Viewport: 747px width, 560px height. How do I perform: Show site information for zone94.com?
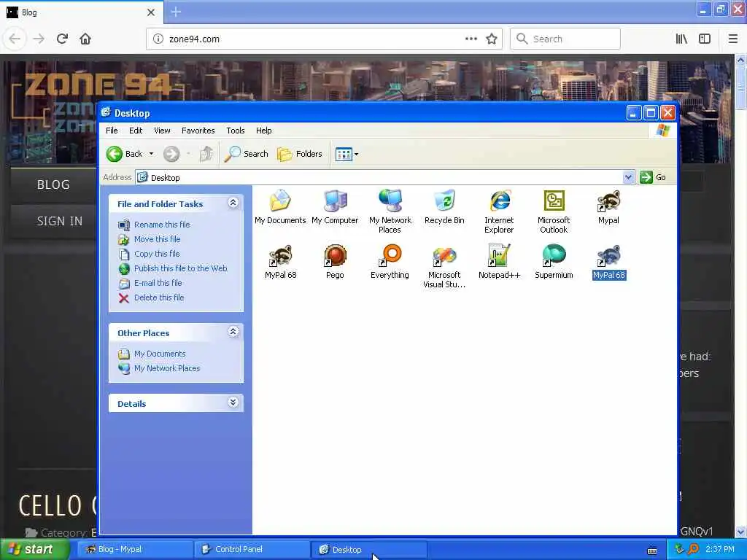(158, 39)
